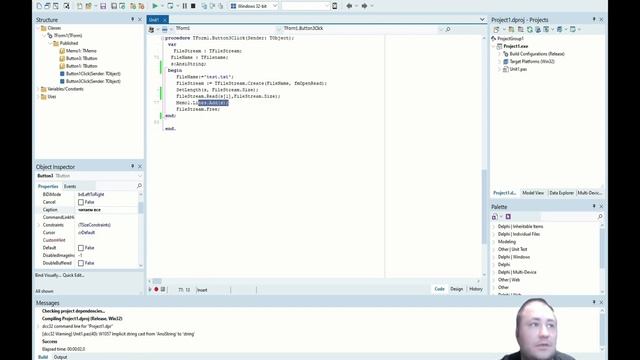Click the mobile device icon in the toolbar
640x360 pixels.
[x=335, y=6]
